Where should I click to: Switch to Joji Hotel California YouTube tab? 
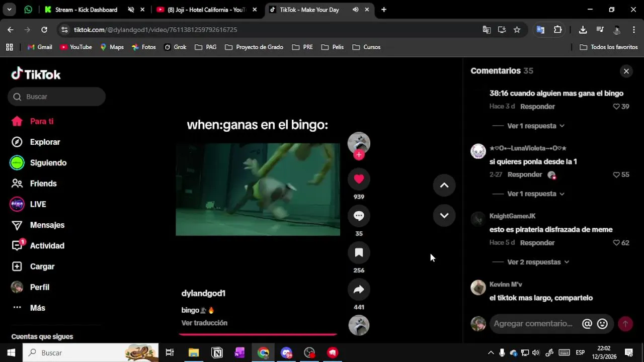pyautogui.click(x=206, y=10)
